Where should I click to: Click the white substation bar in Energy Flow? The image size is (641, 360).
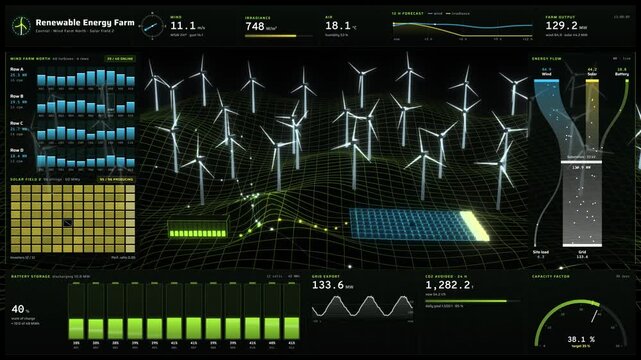coord(581,162)
